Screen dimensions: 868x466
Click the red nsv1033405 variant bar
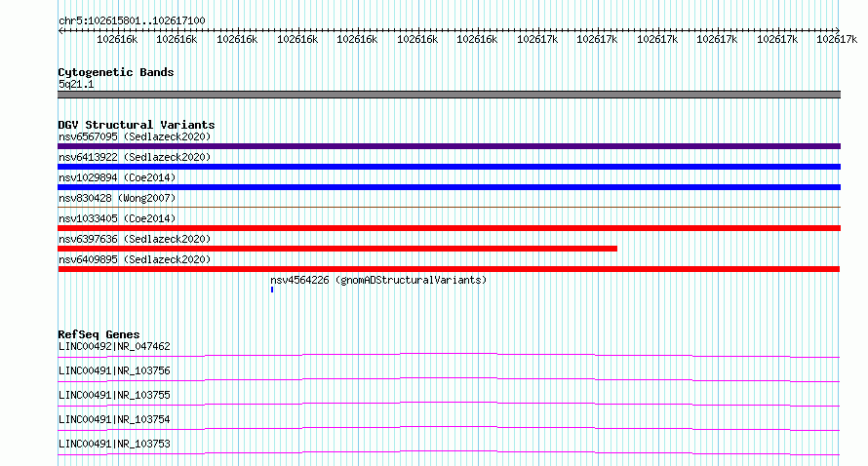449,228
